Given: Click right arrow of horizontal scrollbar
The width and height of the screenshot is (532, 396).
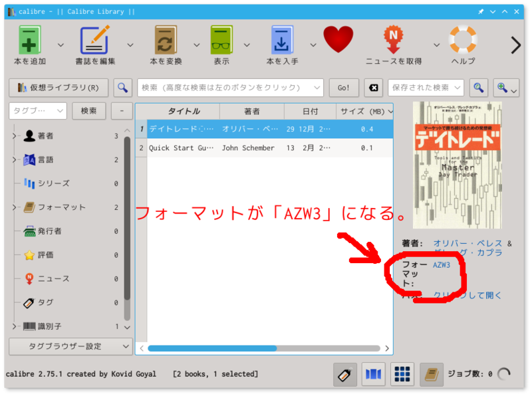Looking at the screenshot, I should [387, 348].
